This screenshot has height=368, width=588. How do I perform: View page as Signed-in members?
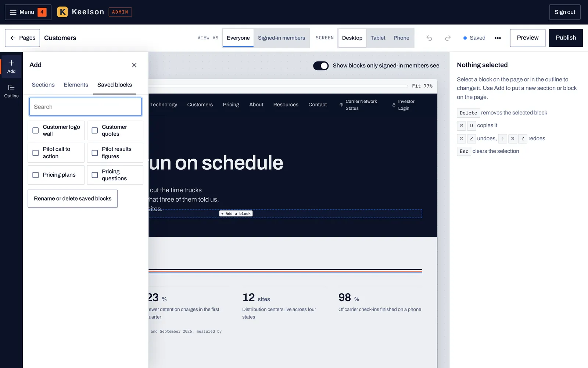coord(282,38)
